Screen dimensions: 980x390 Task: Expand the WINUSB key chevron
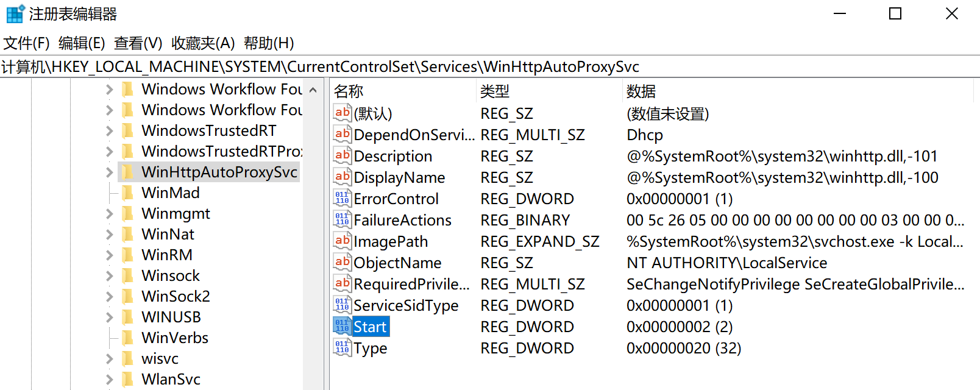click(109, 317)
